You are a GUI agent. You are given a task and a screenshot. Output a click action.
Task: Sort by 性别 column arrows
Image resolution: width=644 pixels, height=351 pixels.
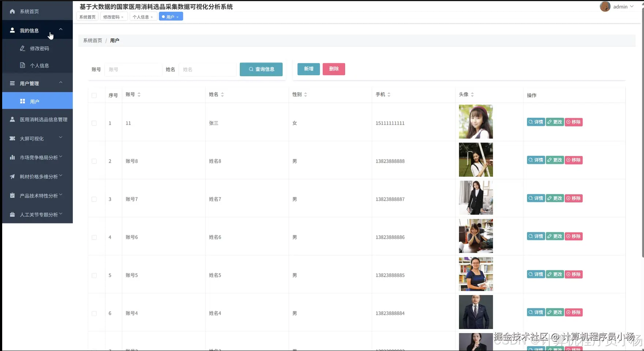coord(305,95)
